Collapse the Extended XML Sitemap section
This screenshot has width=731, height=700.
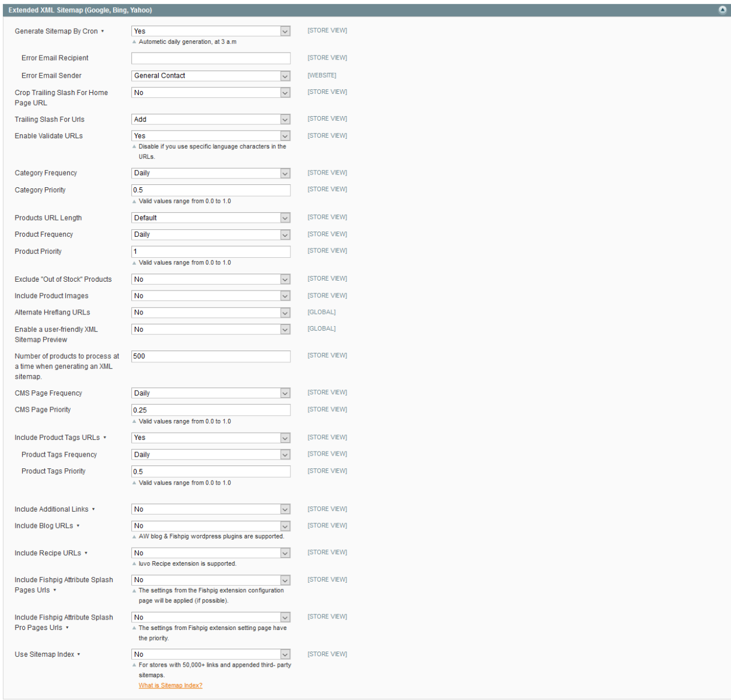point(722,10)
